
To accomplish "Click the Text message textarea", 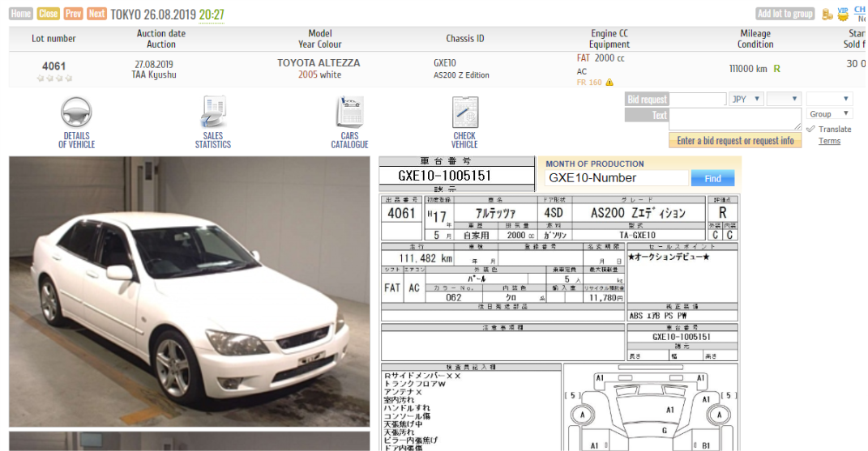I will [735, 119].
